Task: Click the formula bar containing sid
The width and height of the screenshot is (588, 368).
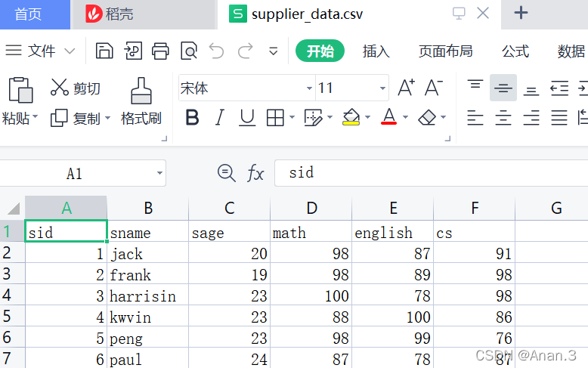Action: tap(432, 173)
